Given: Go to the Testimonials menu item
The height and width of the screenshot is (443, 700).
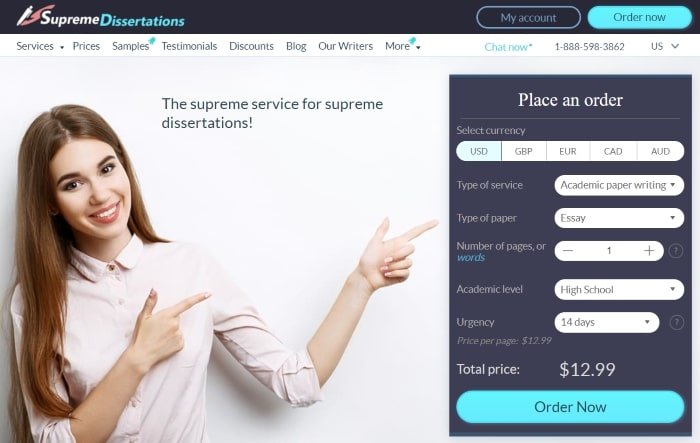Looking at the screenshot, I should point(189,46).
